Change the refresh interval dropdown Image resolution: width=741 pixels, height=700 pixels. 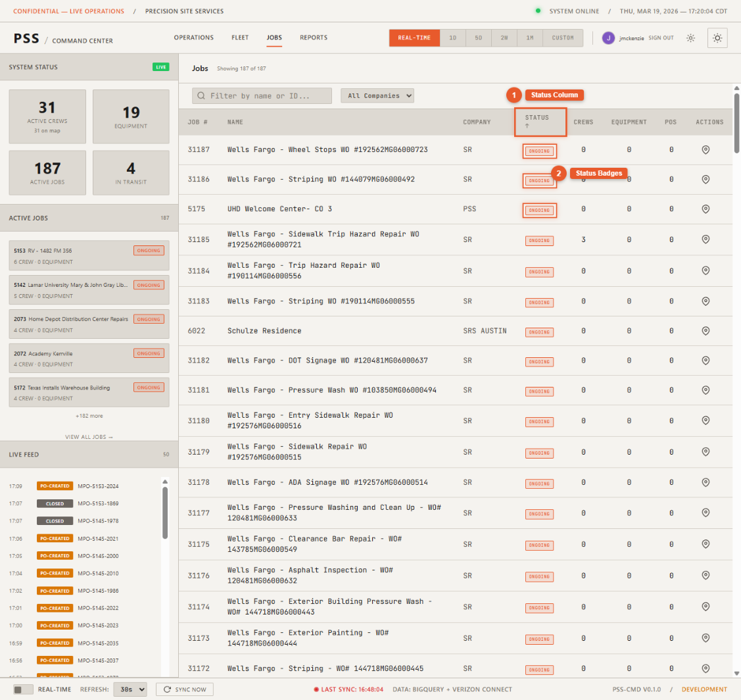(130, 689)
